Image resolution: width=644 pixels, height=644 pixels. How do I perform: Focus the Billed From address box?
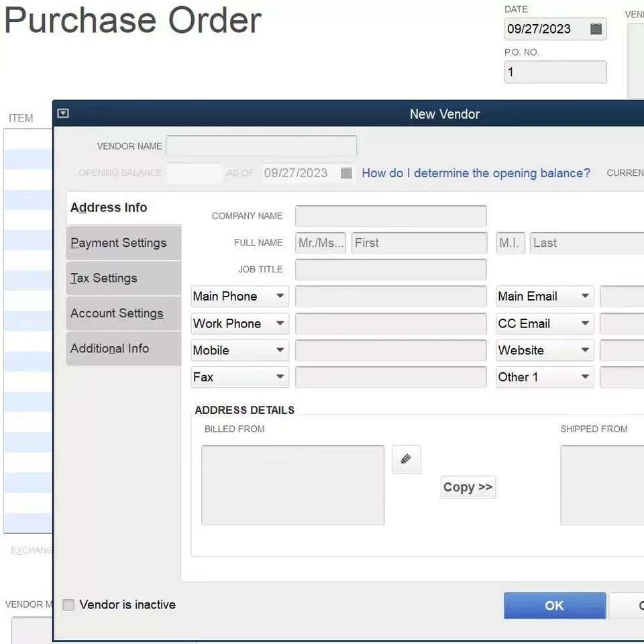point(292,485)
